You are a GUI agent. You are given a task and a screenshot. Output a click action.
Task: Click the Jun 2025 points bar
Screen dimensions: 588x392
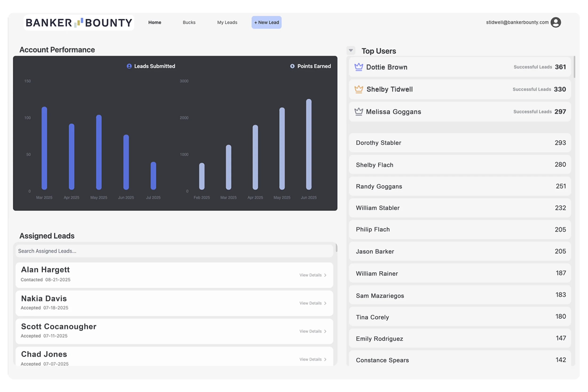tap(309, 144)
